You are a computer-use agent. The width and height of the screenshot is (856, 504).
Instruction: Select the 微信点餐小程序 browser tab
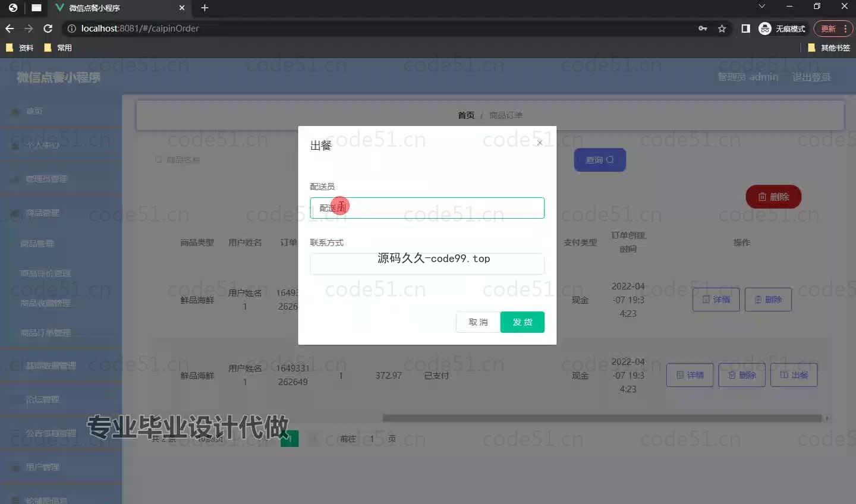click(119, 8)
